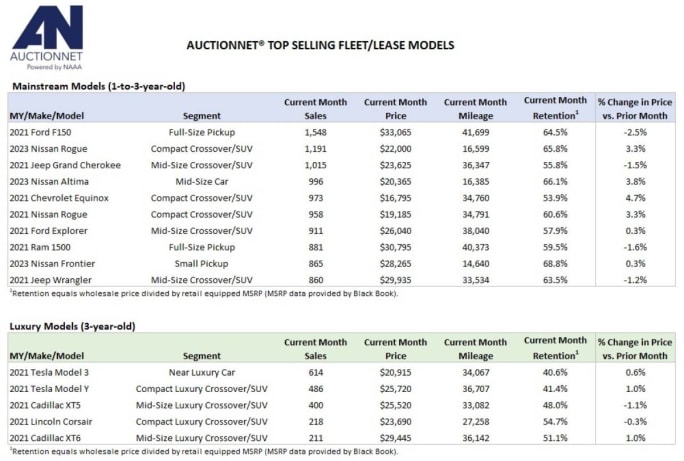Click the 'Near Luxury Car' segment cell
Image resolution: width=684 pixels, height=461 pixels.
coord(202,372)
